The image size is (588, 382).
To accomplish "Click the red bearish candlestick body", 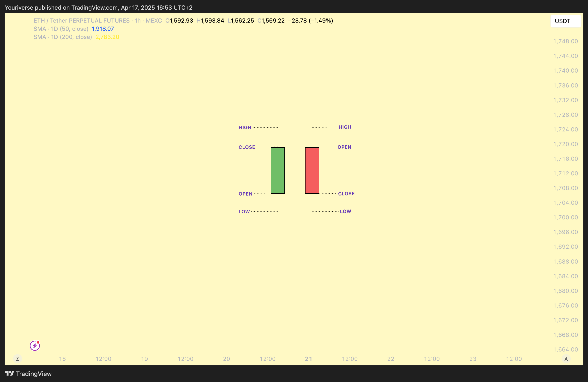I will (x=312, y=170).
